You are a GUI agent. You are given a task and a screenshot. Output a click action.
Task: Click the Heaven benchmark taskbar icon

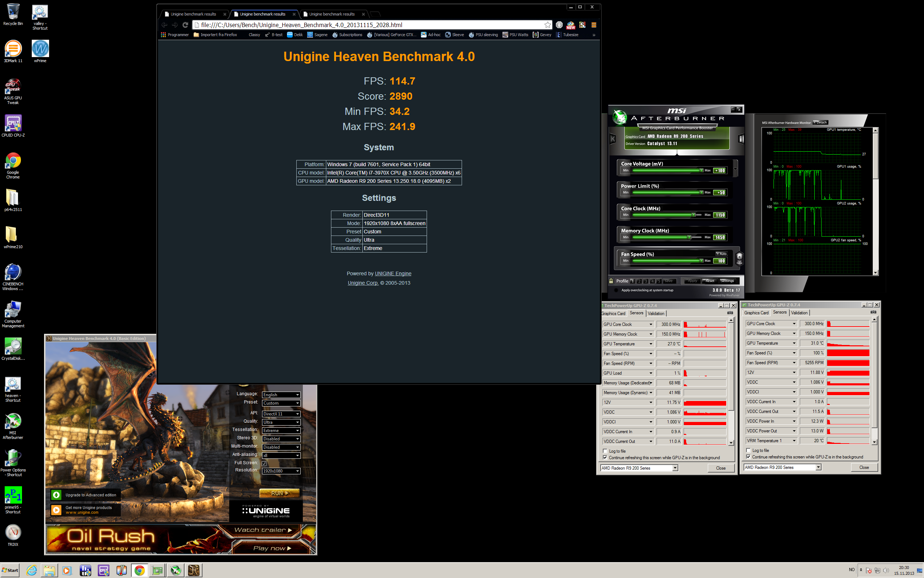[193, 570]
